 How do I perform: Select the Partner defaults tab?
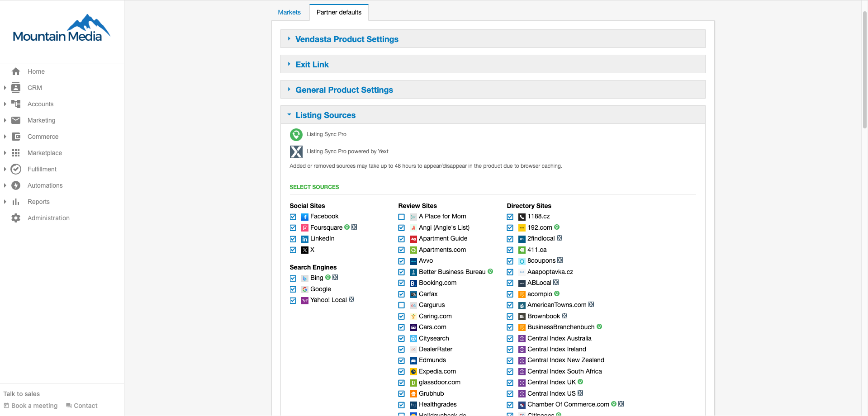339,12
